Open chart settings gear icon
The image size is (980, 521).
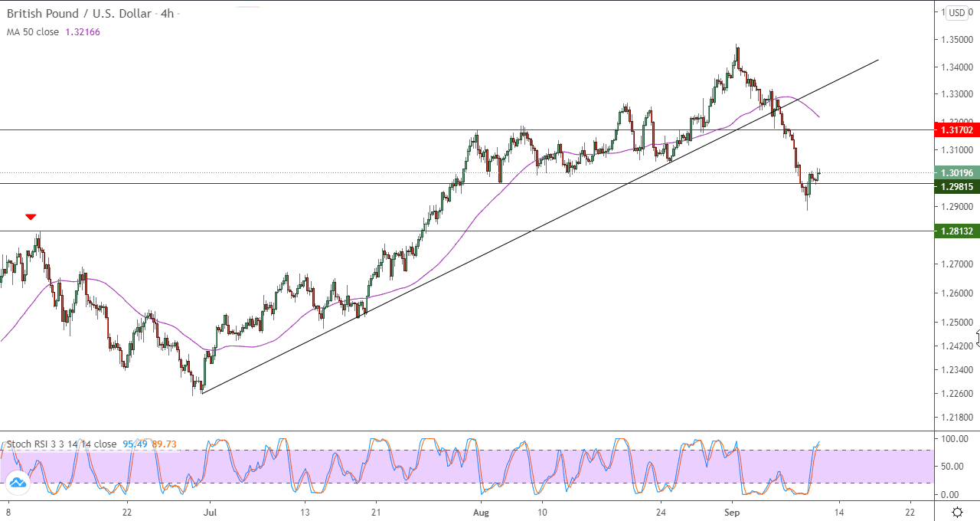(957, 512)
